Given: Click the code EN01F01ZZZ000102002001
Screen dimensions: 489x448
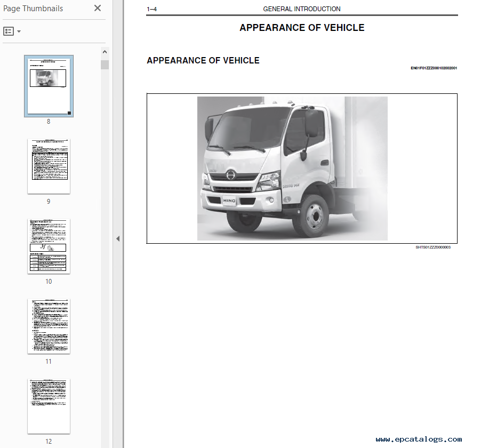Looking at the screenshot, I should [x=434, y=68].
